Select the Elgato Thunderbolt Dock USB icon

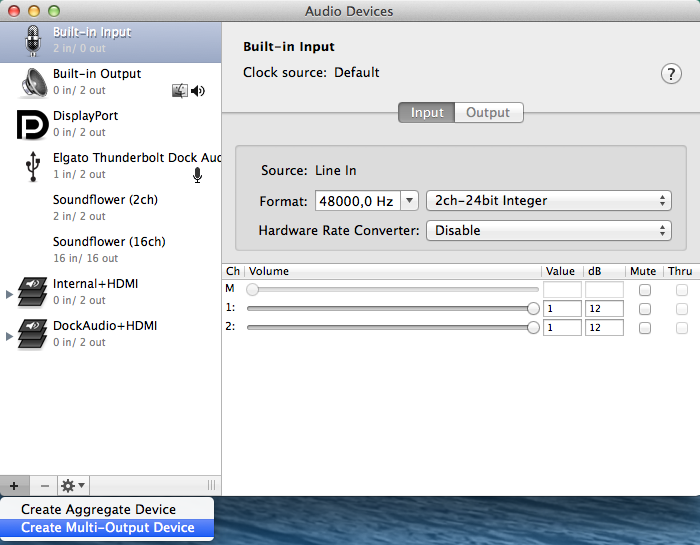pos(32,166)
